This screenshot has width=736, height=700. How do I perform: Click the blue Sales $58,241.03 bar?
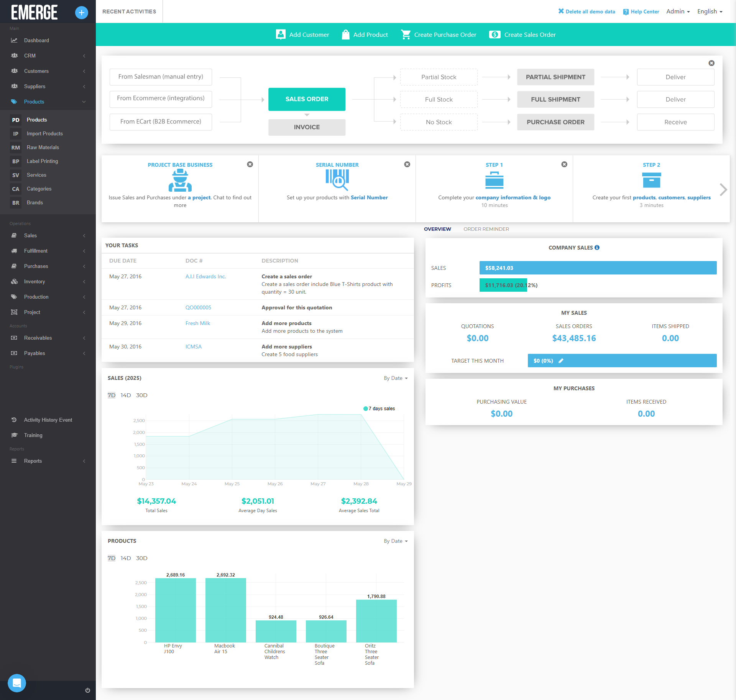click(x=598, y=268)
